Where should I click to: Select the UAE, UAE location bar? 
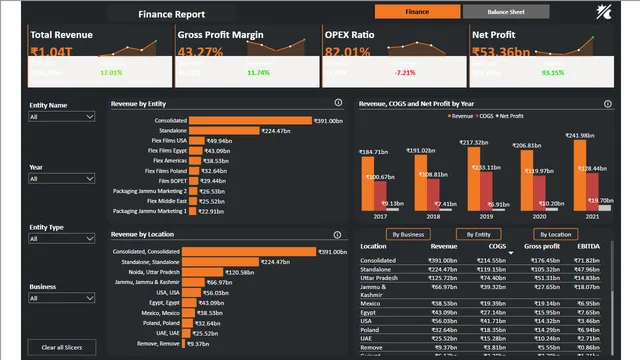coord(186,333)
